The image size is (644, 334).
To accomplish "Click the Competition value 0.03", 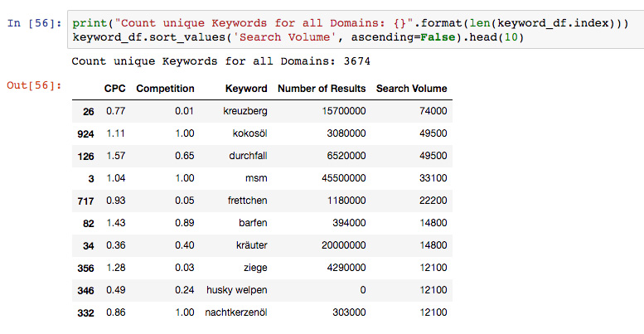I will pos(184,268).
